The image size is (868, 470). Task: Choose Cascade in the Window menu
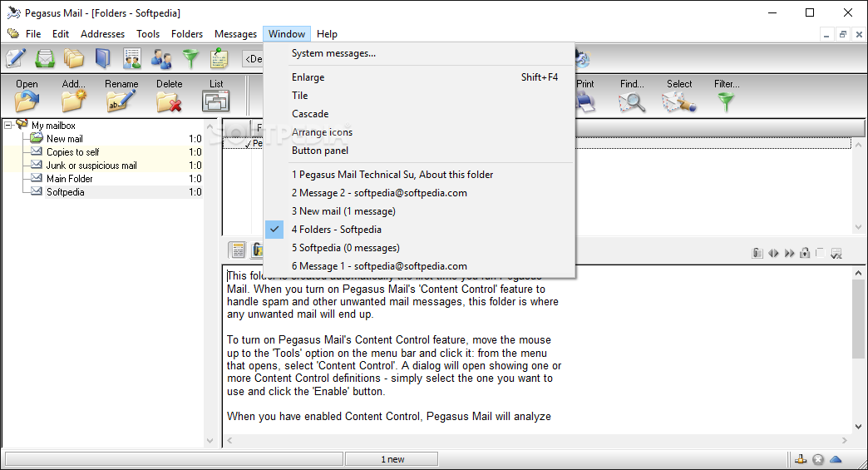tap(420, 113)
